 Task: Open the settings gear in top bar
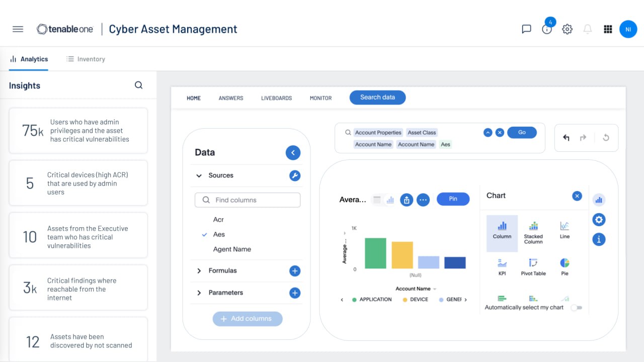point(567,29)
